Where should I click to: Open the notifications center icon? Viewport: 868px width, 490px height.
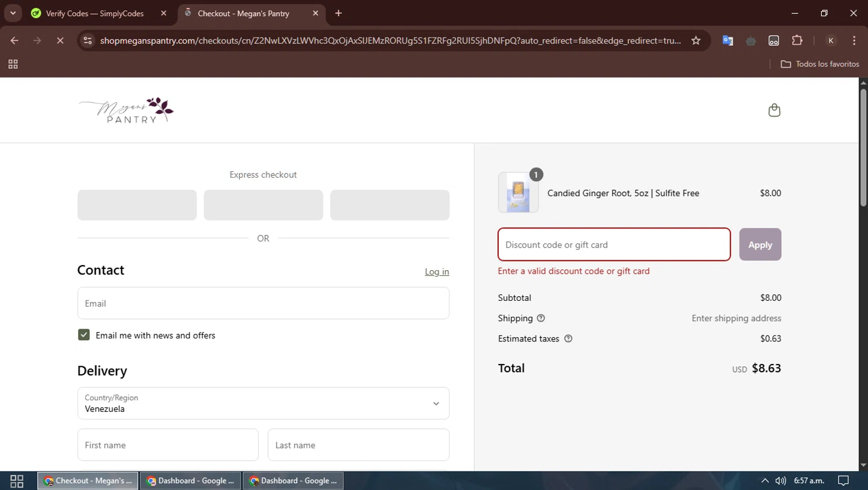pos(844,481)
